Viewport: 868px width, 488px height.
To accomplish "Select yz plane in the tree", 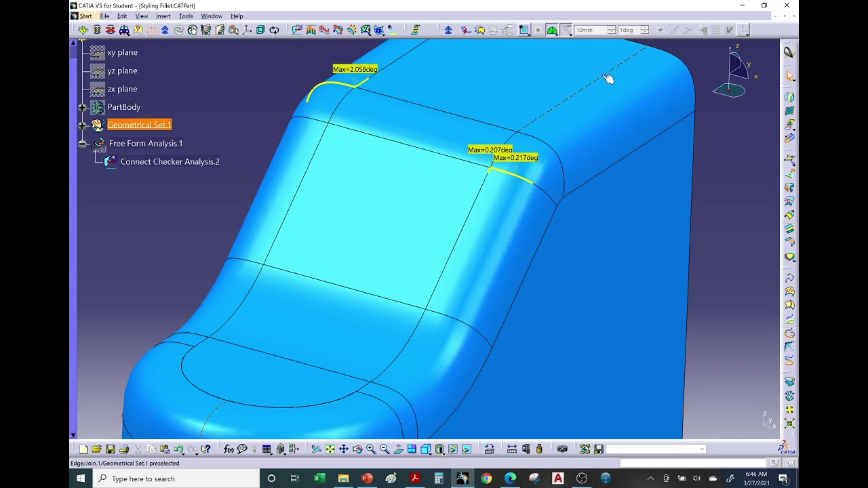I will point(122,70).
